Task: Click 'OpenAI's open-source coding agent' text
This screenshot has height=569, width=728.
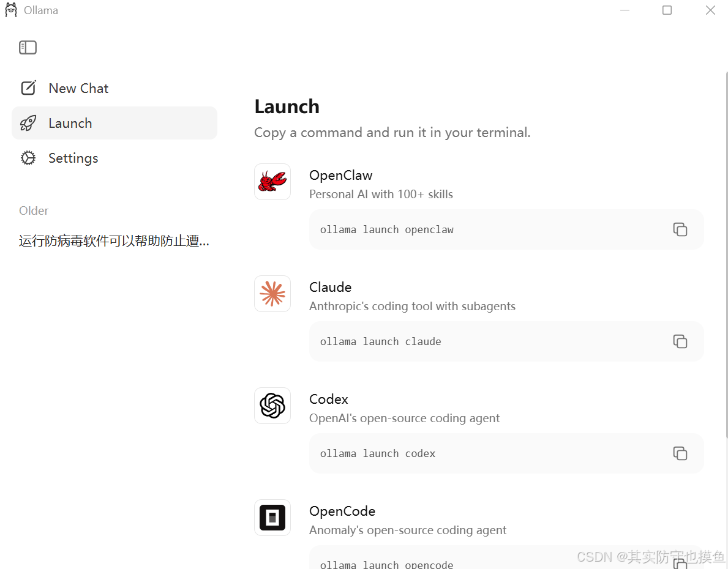Action: click(x=404, y=418)
